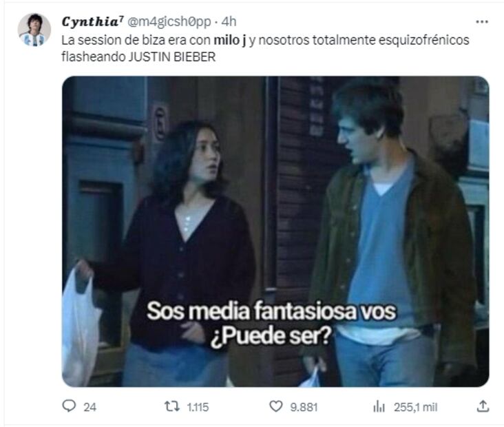The width and height of the screenshot is (504, 427).
Task: Open the tweet's three-dot more options menu
Action: coord(482,22)
